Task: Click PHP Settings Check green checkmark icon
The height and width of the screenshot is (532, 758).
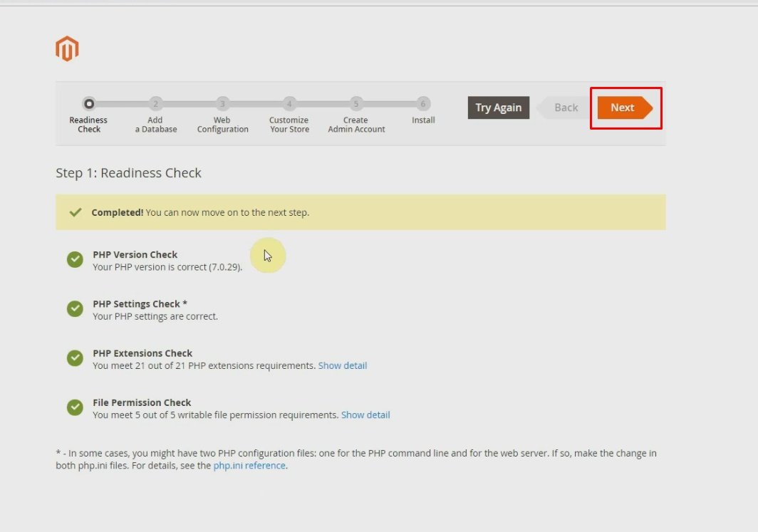Action: [75, 309]
